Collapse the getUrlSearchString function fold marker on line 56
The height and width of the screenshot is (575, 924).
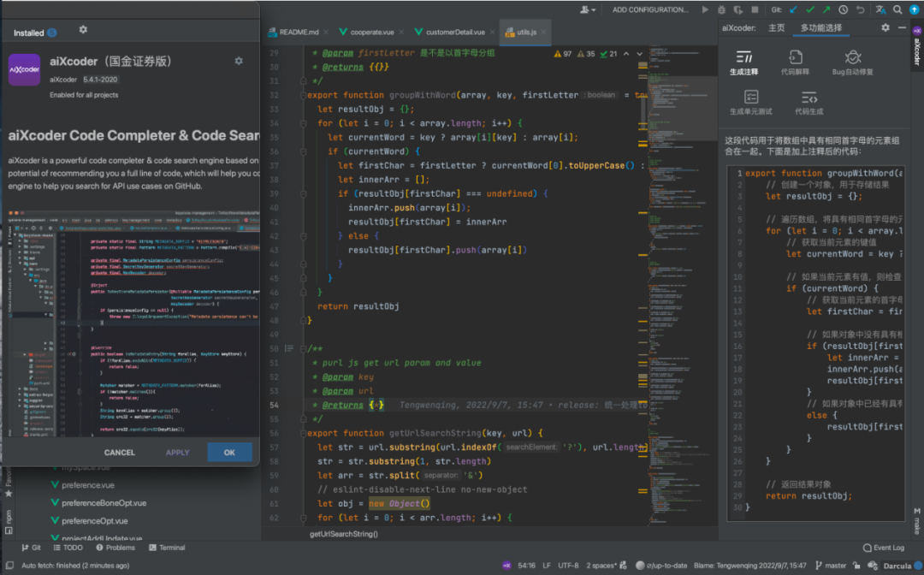303,433
